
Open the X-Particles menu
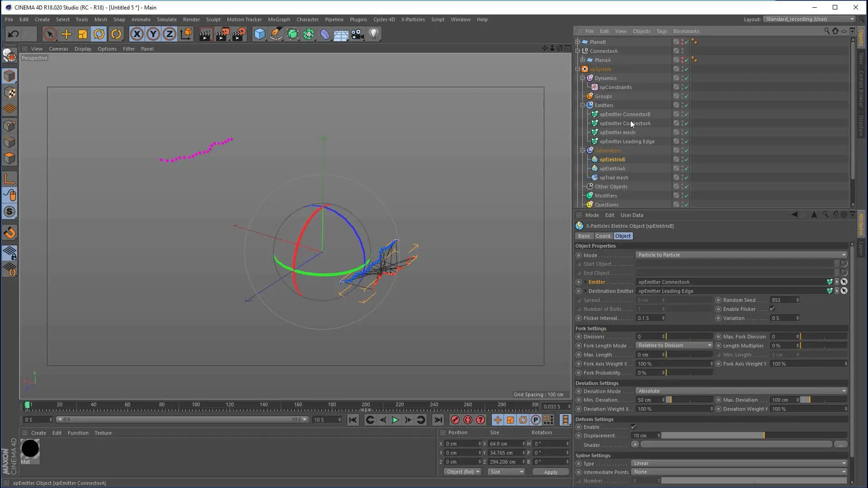[x=413, y=19]
